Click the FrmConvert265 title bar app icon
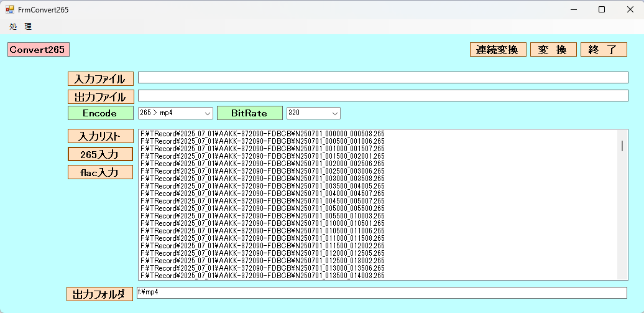This screenshot has height=313, width=644. click(x=10, y=9)
